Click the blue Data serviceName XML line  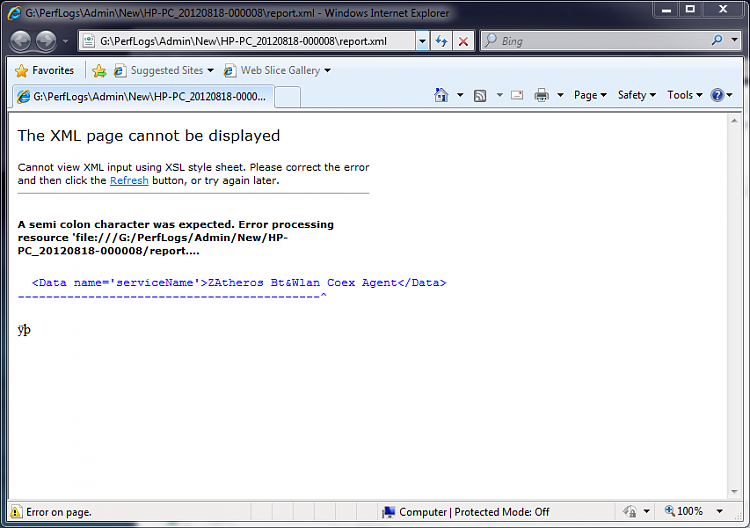[x=239, y=283]
